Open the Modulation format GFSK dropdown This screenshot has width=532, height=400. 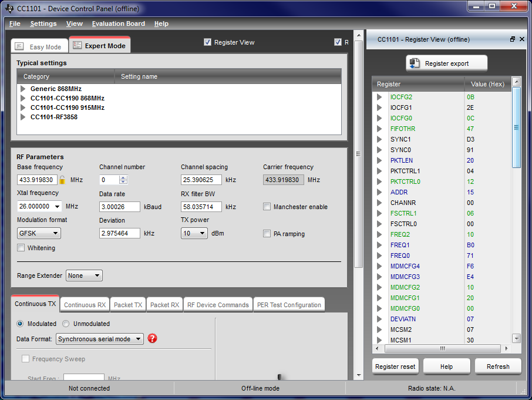pyautogui.click(x=39, y=233)
